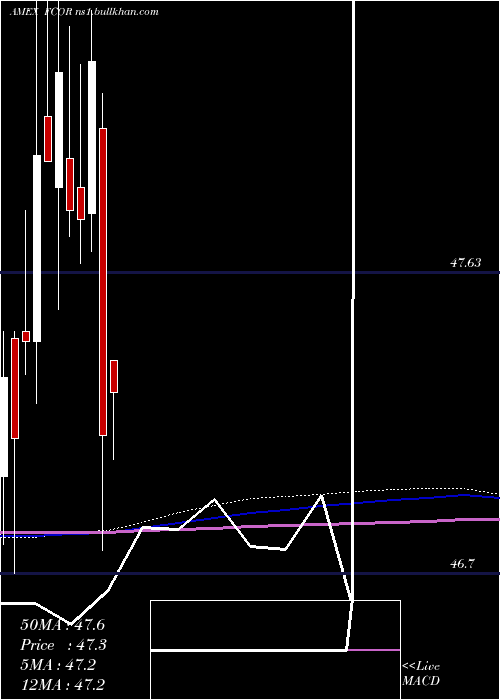Click the 47.63 price level label
Screen dimensions: 500x700
(x=465, y=263)
